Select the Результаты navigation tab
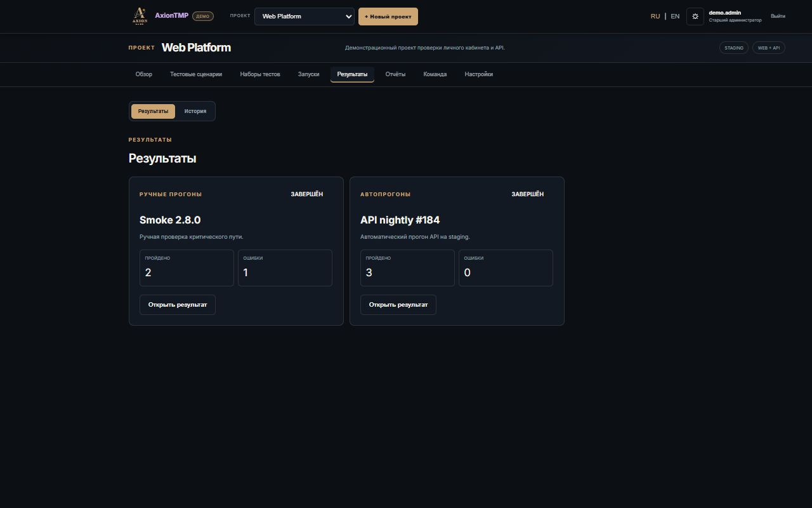 point(352,74)
